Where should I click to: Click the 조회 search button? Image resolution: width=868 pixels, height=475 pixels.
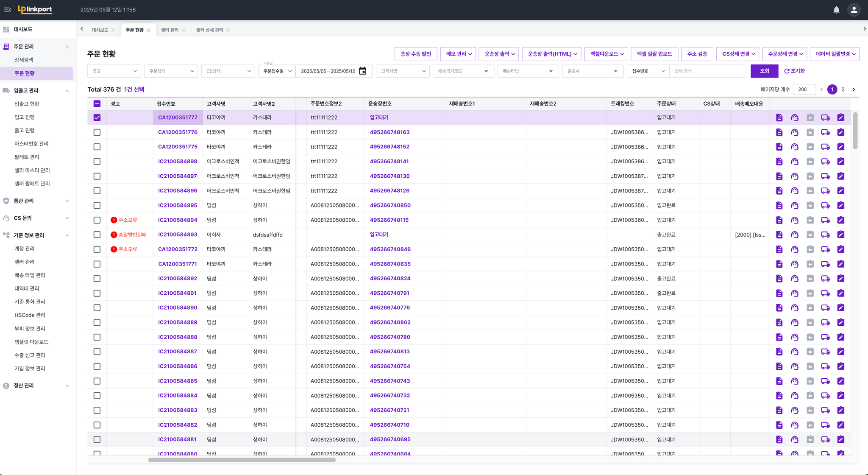[764, 71]
